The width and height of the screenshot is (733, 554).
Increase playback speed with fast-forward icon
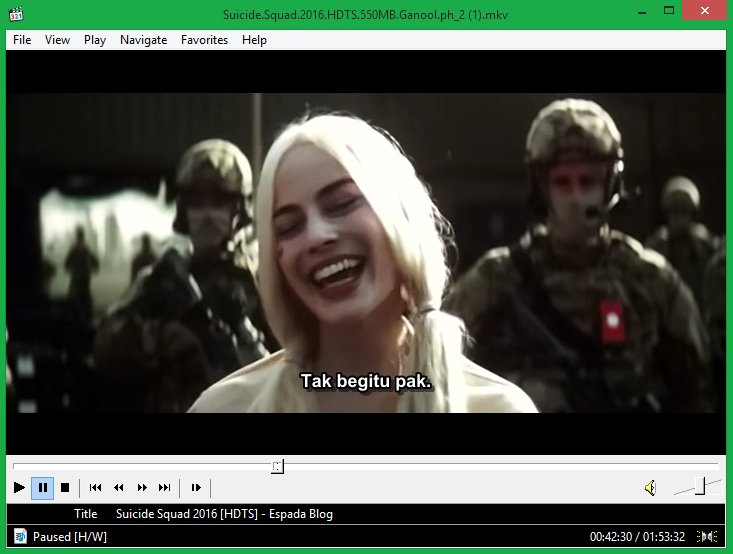(142, 488)
